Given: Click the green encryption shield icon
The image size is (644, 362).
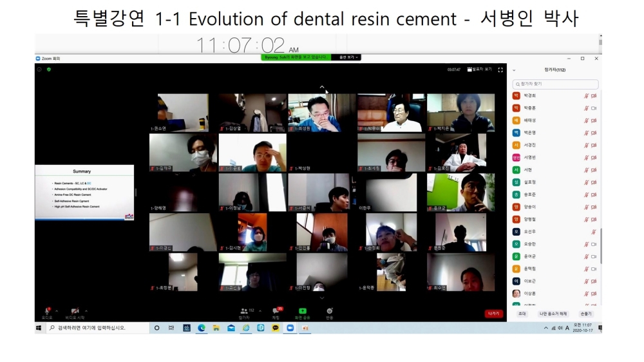Looking at the screenshot, I should pyautogui.click(x=48, y=69).
